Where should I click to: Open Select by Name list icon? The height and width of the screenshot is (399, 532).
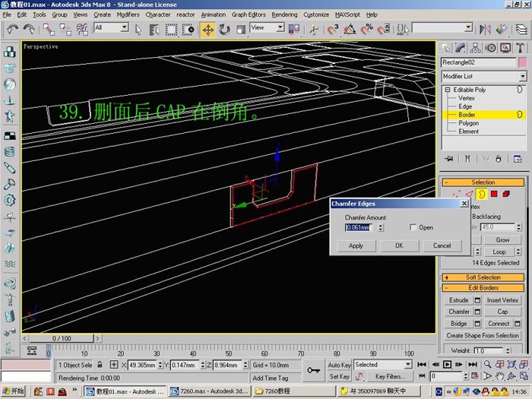154,30
